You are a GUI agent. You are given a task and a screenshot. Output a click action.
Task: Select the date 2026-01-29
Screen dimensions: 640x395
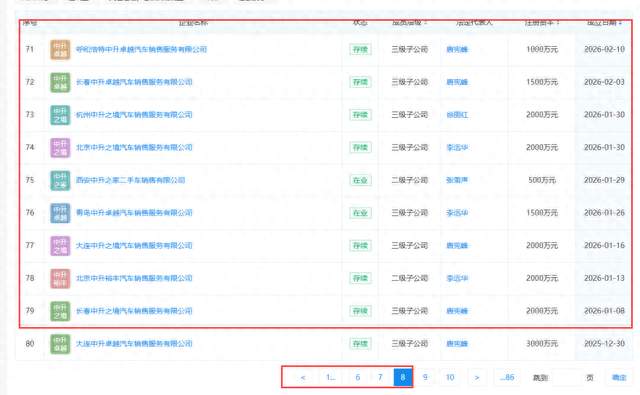point(604,180)
